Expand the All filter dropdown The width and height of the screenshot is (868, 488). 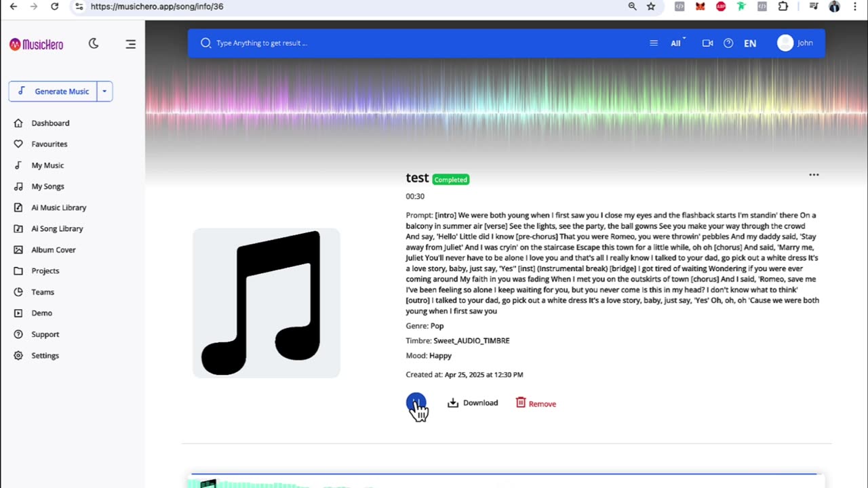(678, 43)
